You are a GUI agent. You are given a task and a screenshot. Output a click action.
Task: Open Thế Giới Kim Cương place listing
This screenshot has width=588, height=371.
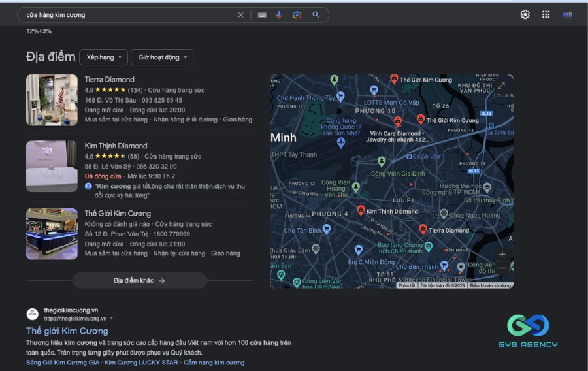click(118, 213)
